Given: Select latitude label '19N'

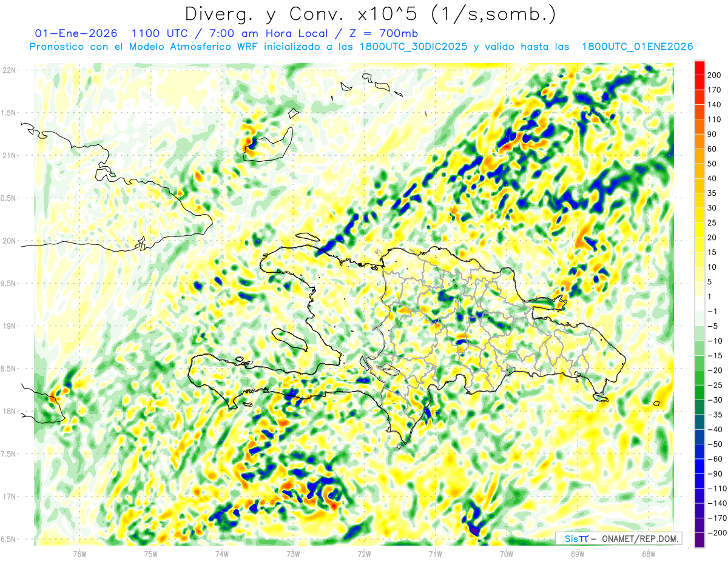Looking at the screenshot, I should [x=10, y=326].
